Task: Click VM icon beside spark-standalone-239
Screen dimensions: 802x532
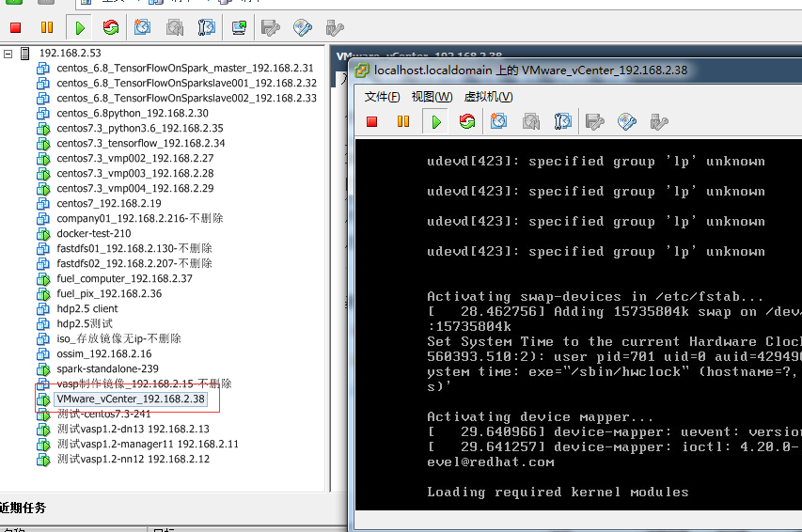Action: [43, 369]
